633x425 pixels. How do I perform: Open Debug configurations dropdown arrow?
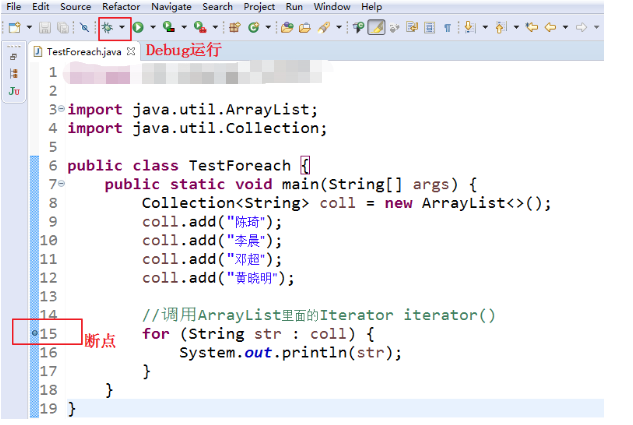[122, 27]
